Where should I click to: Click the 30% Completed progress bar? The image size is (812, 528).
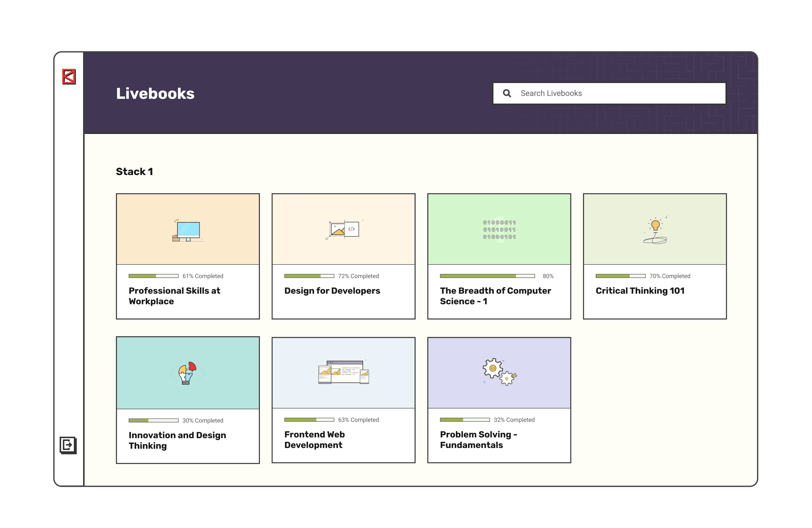coord(154,421)
